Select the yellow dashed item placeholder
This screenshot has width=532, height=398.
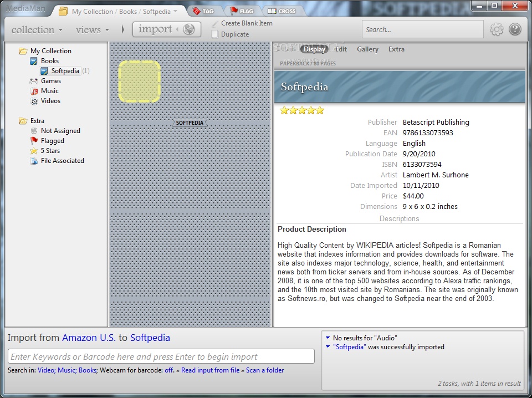coord(140,81)
